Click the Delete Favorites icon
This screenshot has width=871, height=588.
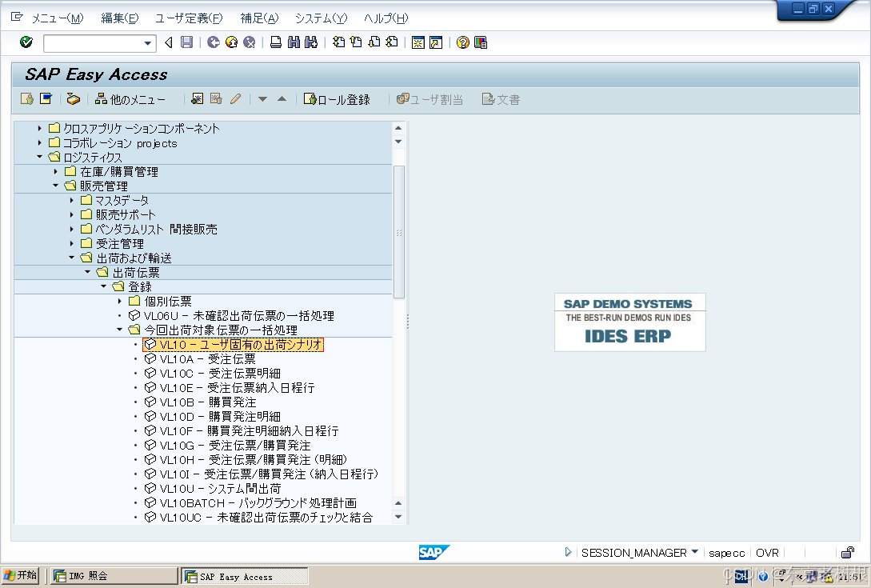pos(216,99)
